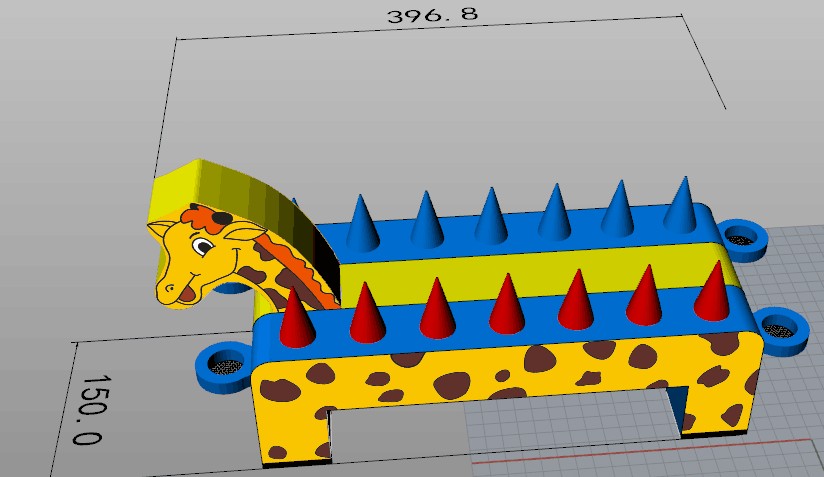824x477 pixels.
Task: Click the "396.8" length dimension label
Action: [433, 14]
